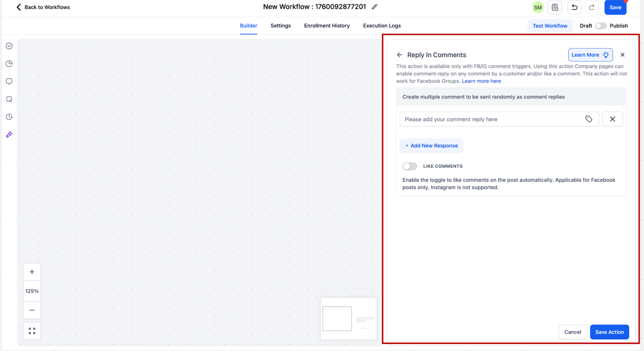Click the Save Action button
The width and height of the screenshot is (644, 351).
[x=609, y=332]
